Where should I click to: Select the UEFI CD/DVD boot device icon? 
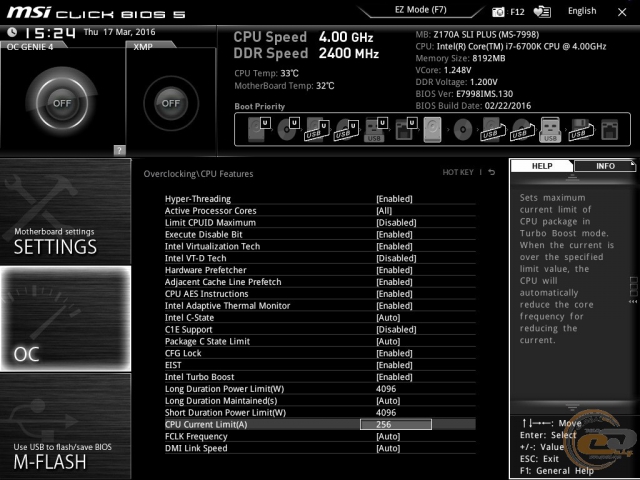289,129
